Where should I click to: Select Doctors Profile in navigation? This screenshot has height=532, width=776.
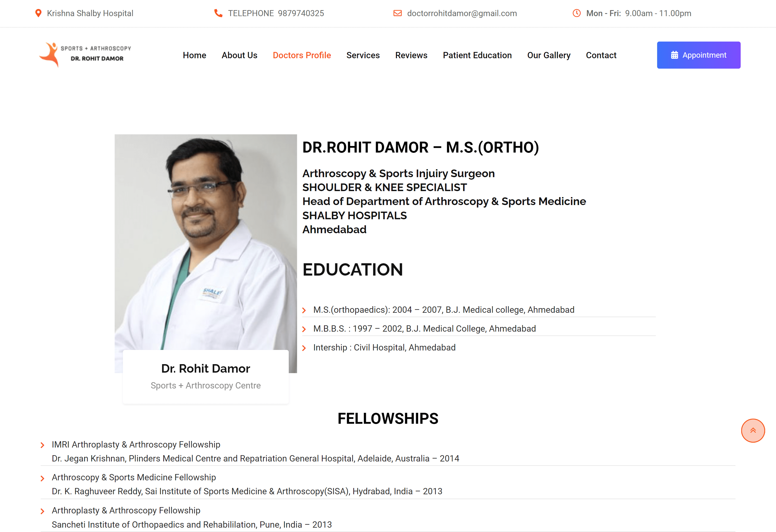(x=302, y=55)
